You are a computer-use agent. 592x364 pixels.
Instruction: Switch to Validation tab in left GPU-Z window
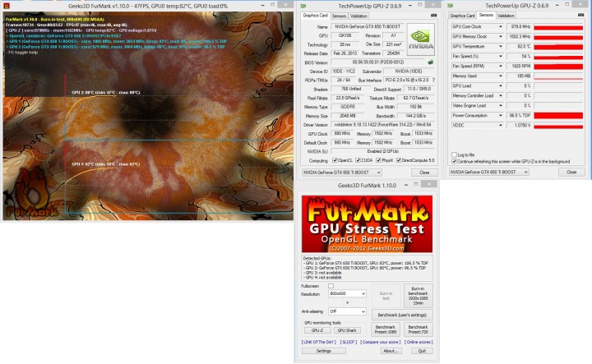pyautogui.click(x=358, y=16)
